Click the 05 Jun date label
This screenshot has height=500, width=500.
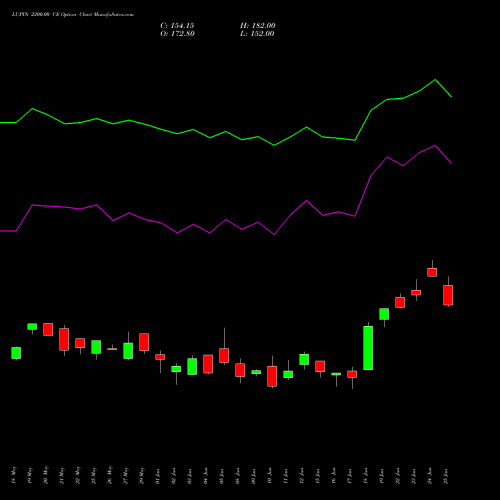pos(222,476)
